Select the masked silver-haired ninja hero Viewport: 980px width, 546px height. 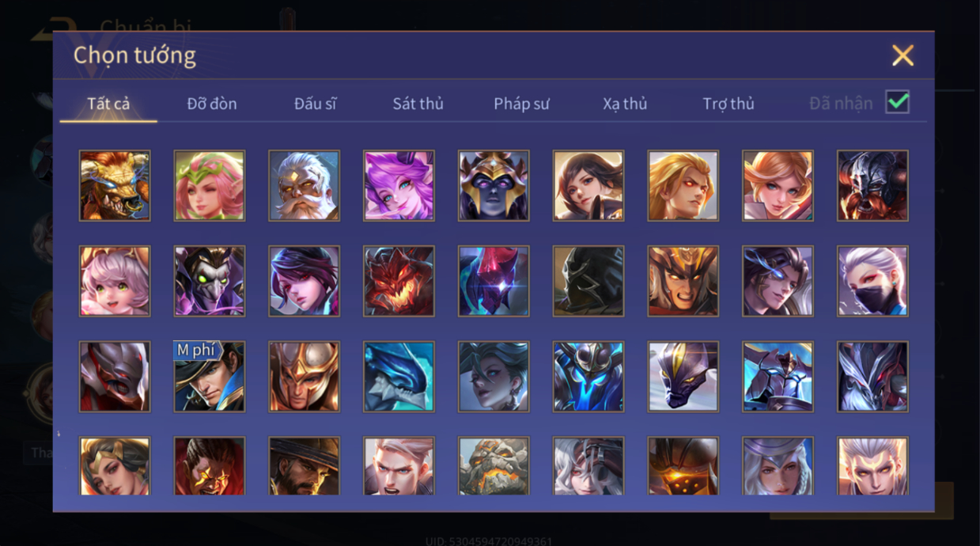[x=872, y=281]
